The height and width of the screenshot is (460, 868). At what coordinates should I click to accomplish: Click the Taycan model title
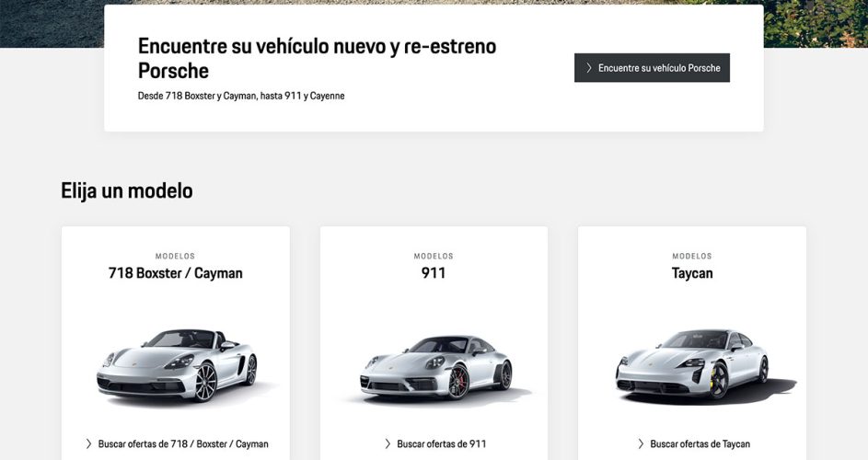(x=692, y=273)
